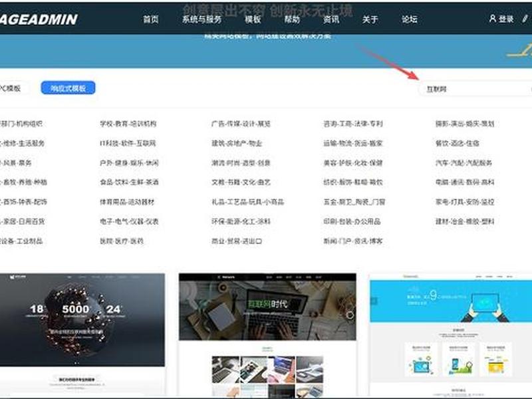Click the 体育用品-运动器材 category

pos(127,202)
